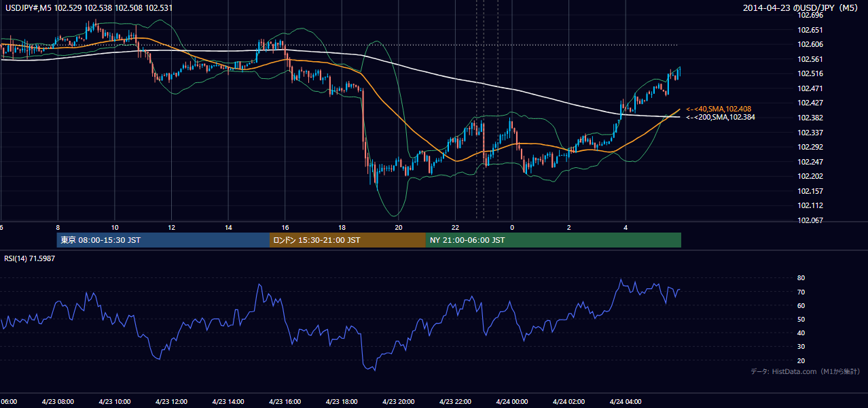Click the 102.471 price axis label
The image size is (868, 408).
(810, 88)
